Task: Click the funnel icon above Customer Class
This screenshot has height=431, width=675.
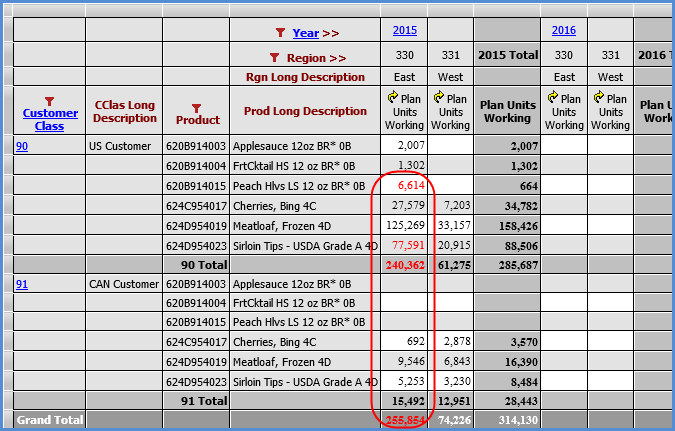Action: [x=50, y=100]
